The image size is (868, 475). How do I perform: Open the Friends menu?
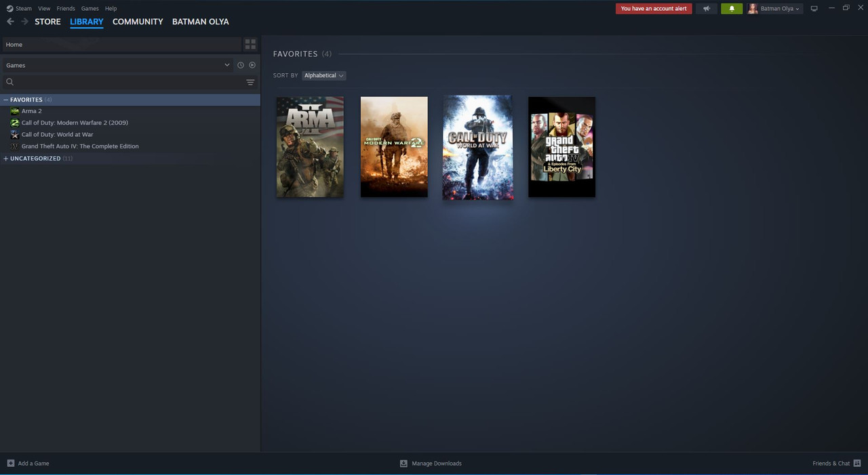[66, 9]
